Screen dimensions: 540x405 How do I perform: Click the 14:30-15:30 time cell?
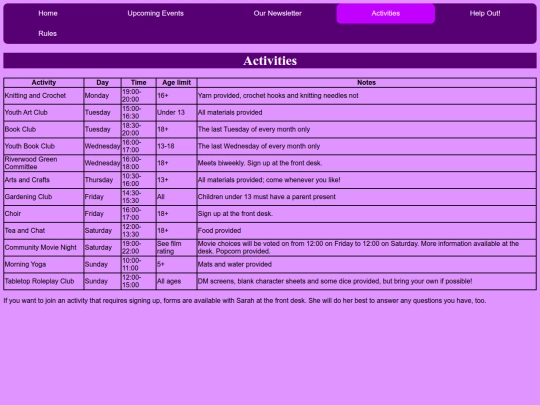click(139, 197)
